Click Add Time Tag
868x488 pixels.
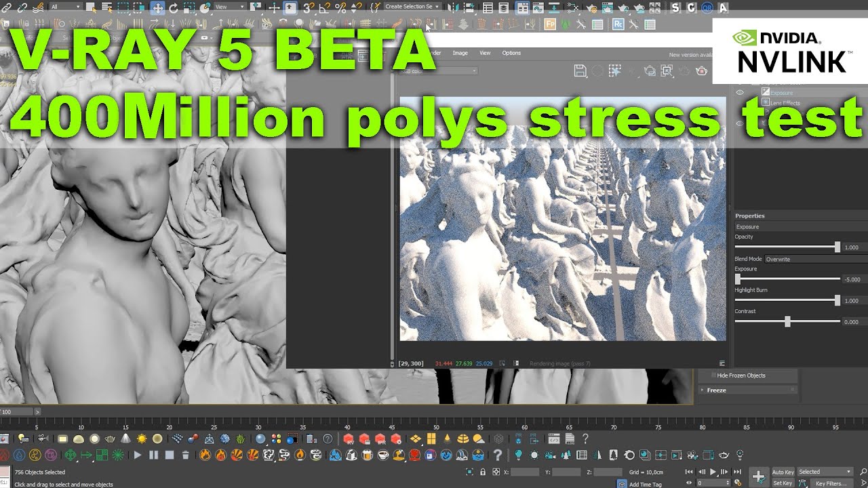[x=646, y=484]
